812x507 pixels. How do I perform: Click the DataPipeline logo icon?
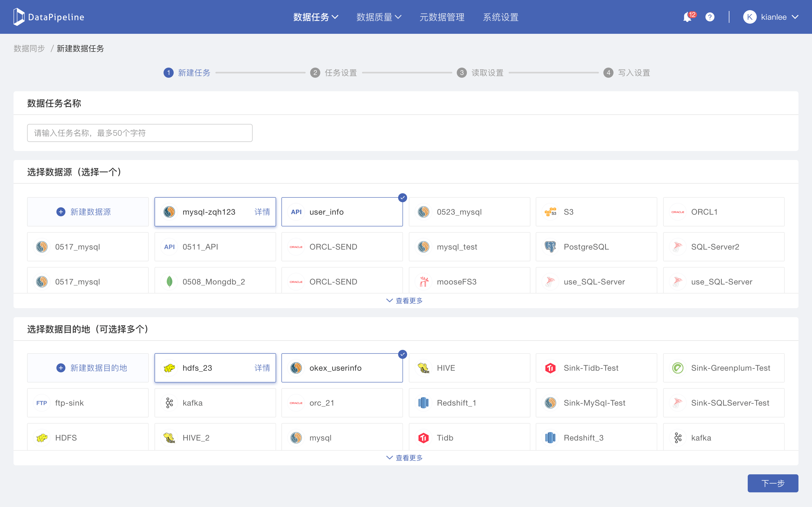click(19, 17)
